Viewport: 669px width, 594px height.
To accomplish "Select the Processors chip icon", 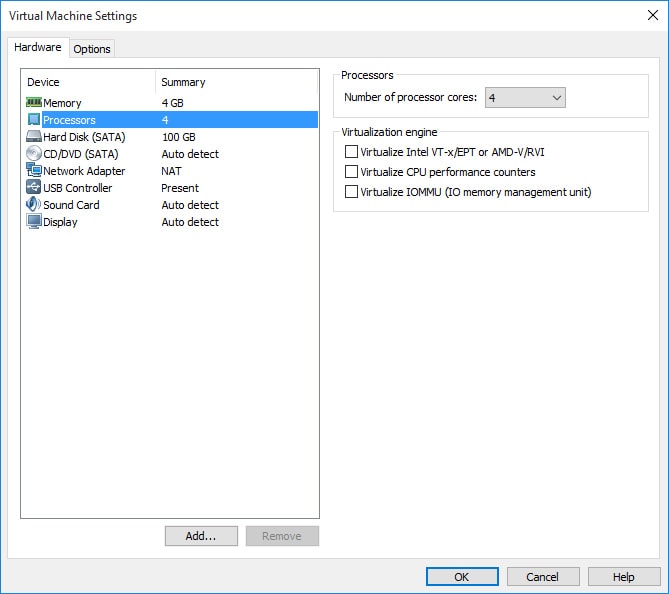I will 34,120.
